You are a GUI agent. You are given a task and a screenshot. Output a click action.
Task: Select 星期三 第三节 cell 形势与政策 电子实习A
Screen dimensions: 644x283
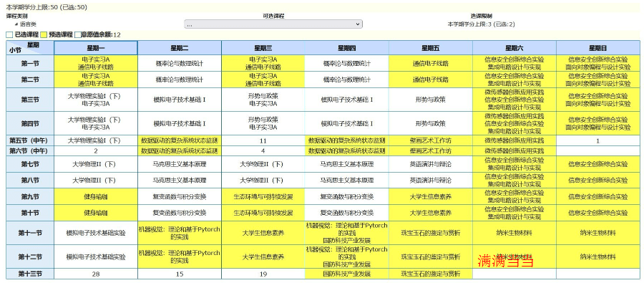263,100
